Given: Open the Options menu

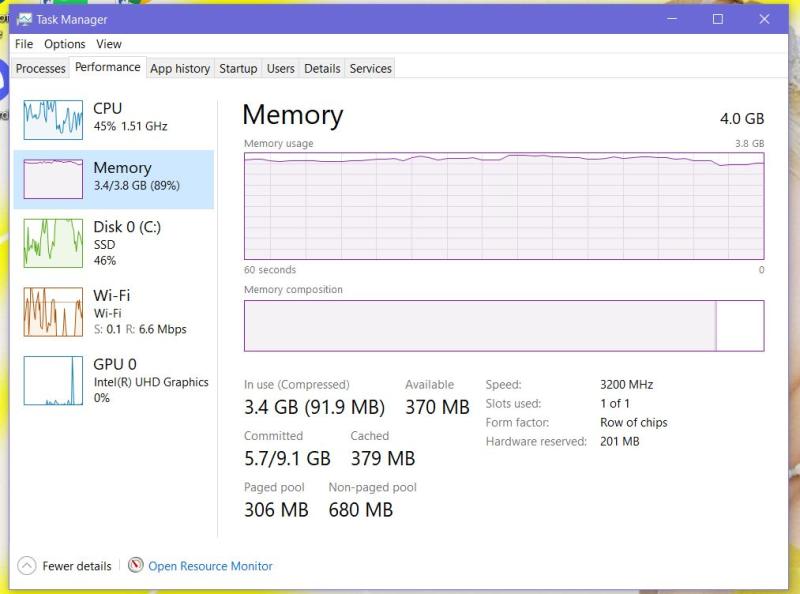Looking at the screenshot, I should click(x=65, y=44).
